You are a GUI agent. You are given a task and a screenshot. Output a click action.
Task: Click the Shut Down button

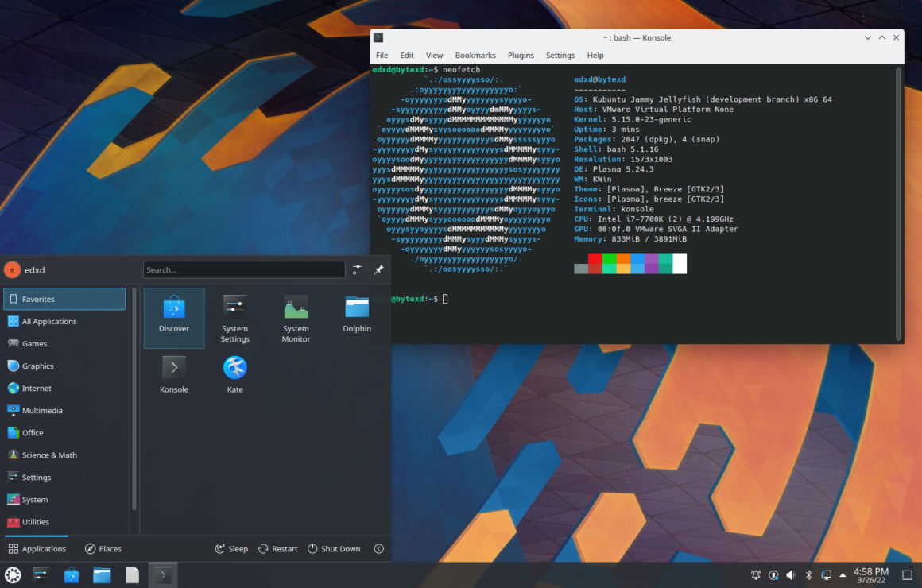click(x=334, y=548)
